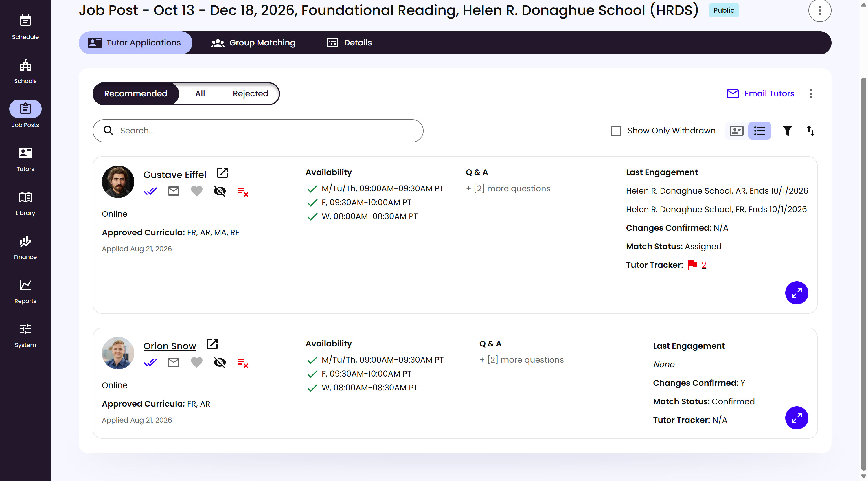868x481 pixels.
Task: Open Tutors in the sidebar
Action: [x=25, y=159]
